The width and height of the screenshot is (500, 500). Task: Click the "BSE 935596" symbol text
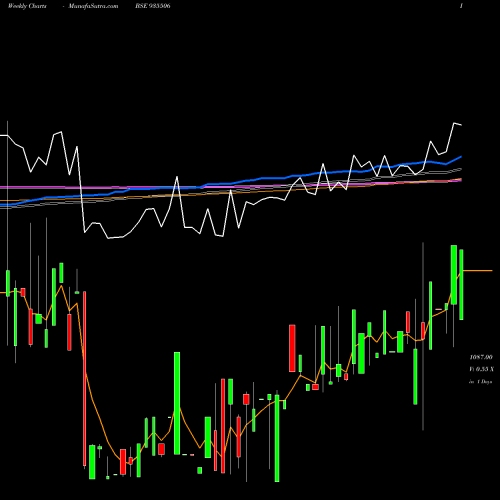point(153,6)
